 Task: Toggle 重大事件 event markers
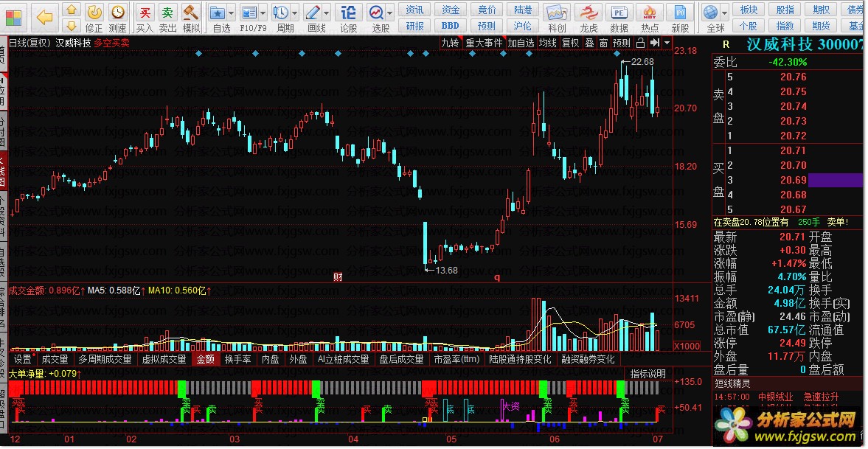tap(484, 43)
